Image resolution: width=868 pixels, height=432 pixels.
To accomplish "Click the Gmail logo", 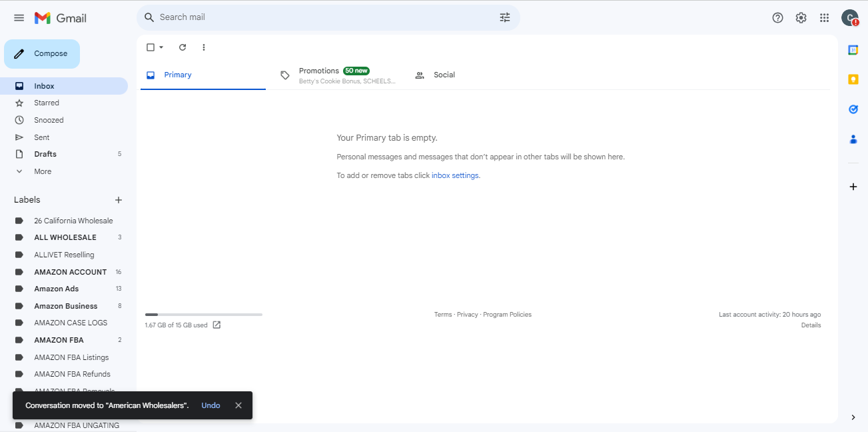I will pos(61,18).
